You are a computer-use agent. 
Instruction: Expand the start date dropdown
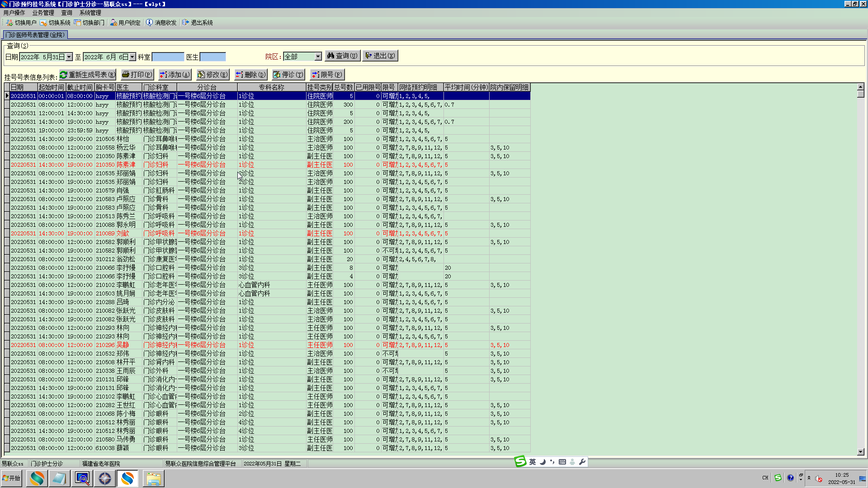tap(69, 57)
